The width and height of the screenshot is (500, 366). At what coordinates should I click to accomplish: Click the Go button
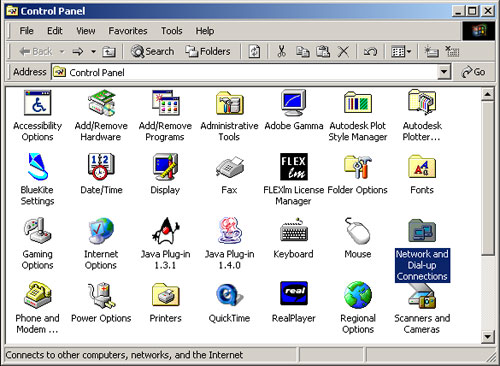(x=473, y=72)
